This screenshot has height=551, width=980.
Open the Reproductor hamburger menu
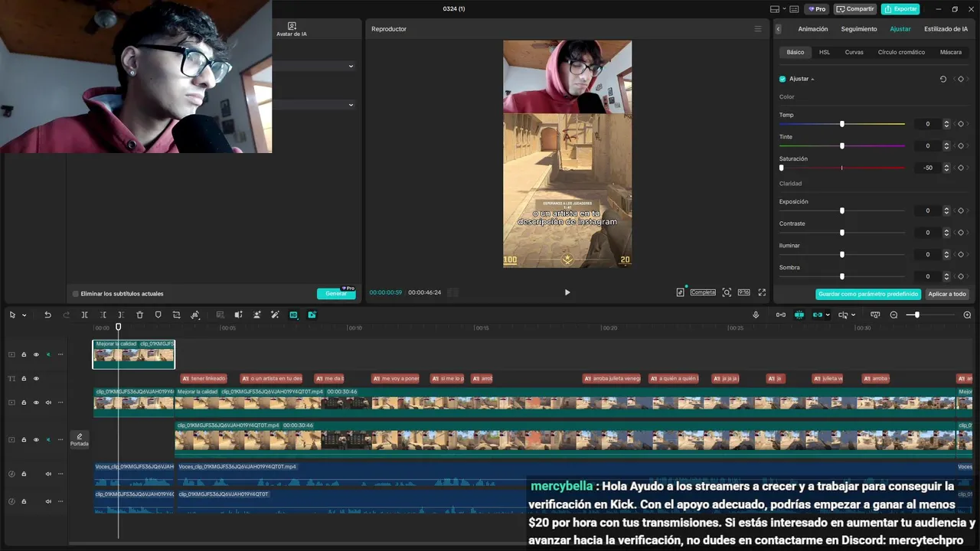758,29
